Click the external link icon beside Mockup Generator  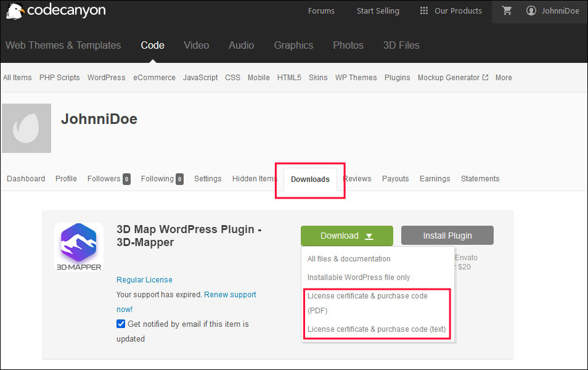point(485,77)
